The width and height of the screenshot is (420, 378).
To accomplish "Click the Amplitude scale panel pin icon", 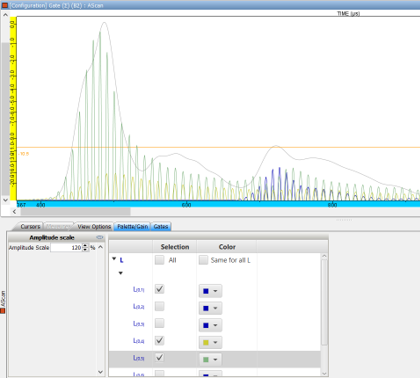I will 100,237.
